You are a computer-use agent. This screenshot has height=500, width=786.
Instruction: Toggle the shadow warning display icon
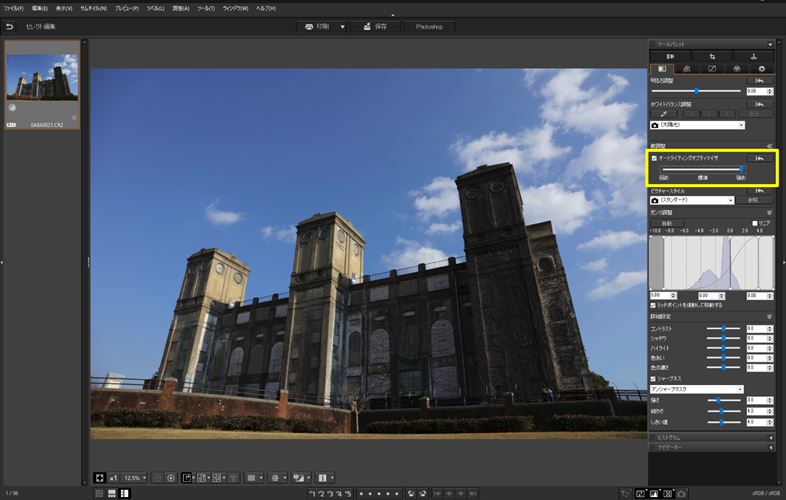[654, 493]
